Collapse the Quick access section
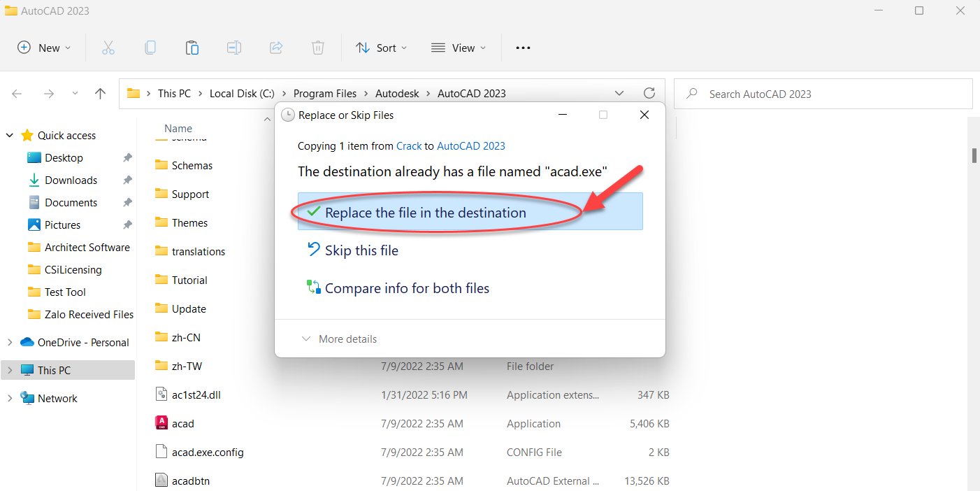 point(10,136)
